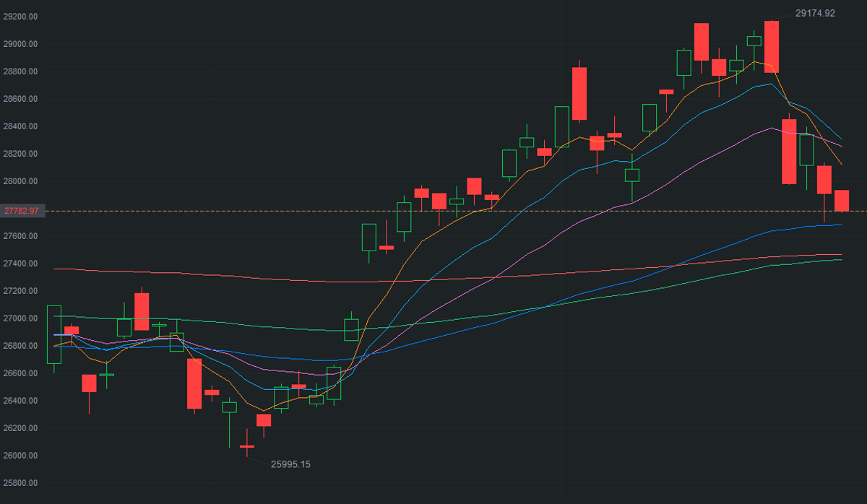Image resolution: width=867 pixels, height=504 pixels.
Task: Click the 29174.92 high price annotation
Action: pyautogui.click(x=815, y=13)
